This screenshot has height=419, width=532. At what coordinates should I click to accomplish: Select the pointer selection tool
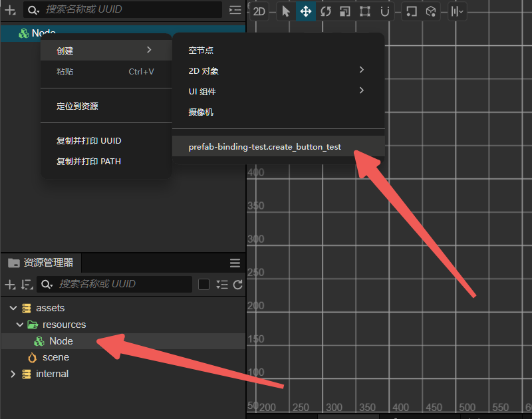click(286, 11)
